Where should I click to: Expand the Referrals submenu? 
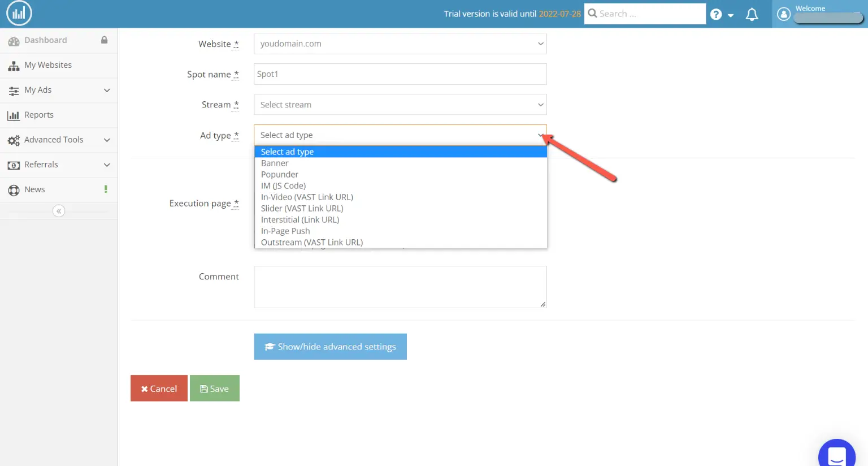59,165
